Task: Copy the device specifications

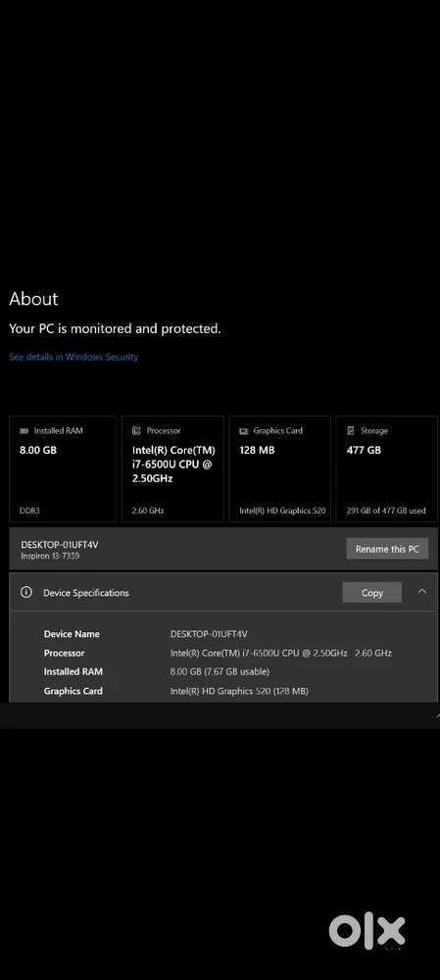Action: (x=371, y=593)
